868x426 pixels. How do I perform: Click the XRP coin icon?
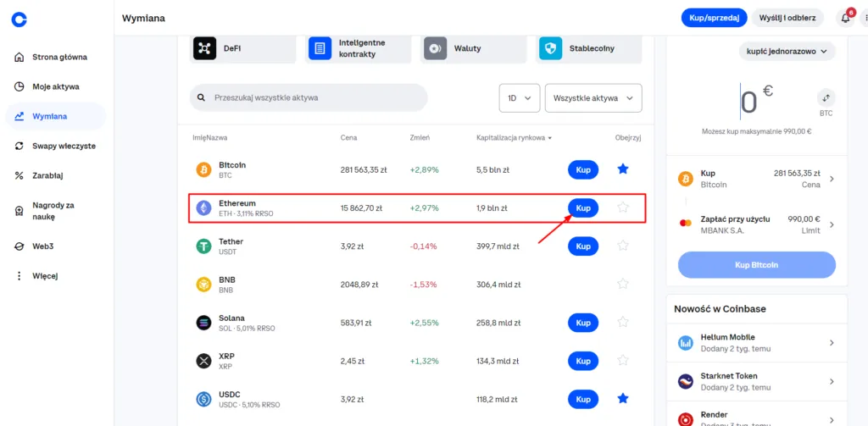point(203,361)
